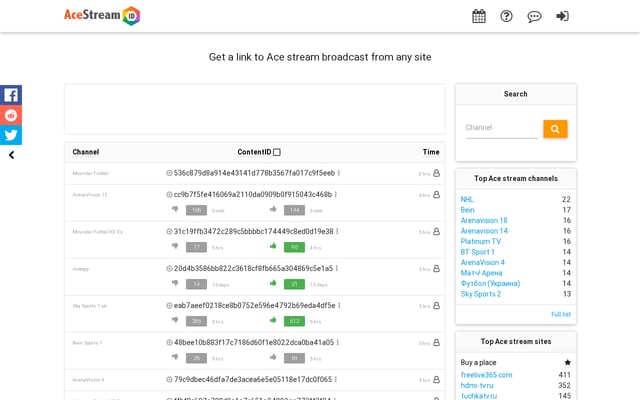The height and width of the screenshot is (400, 640).
Task: Thumbs up the 48bee10b883f17c7 stream
Action: pos(273,357)
